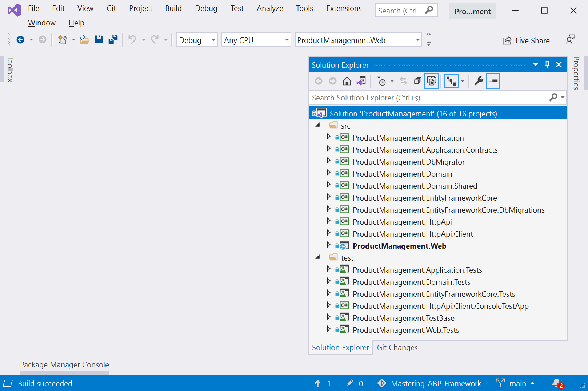Switch to the Solution Explorer bottom tab
This screenshot has width=588, height=391.
pos(340,348)
